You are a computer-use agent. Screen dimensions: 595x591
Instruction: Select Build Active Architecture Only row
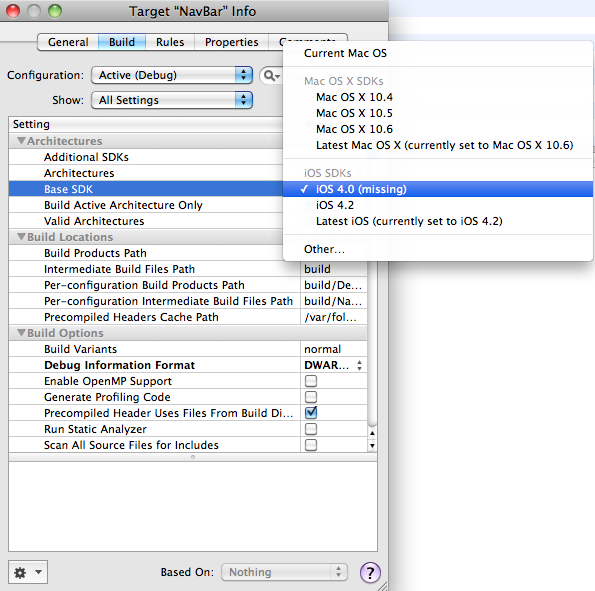coord(146,205)
